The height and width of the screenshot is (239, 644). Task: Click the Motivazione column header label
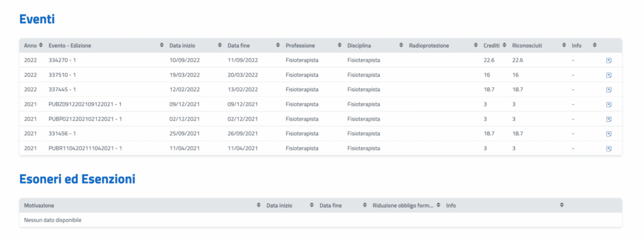coord(39,205)
